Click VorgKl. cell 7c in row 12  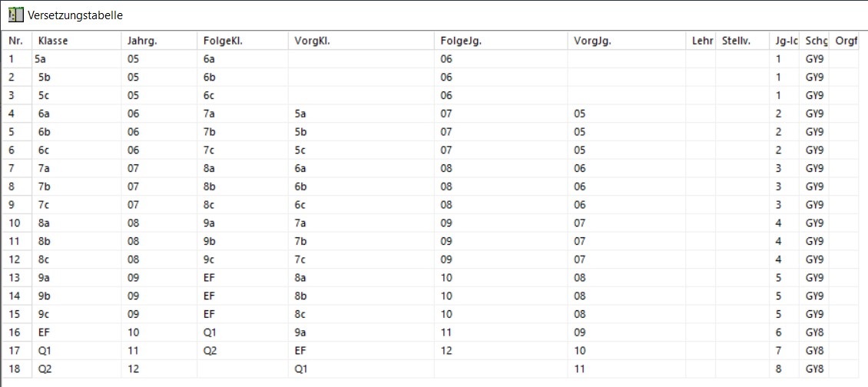[x=362, y=260]
